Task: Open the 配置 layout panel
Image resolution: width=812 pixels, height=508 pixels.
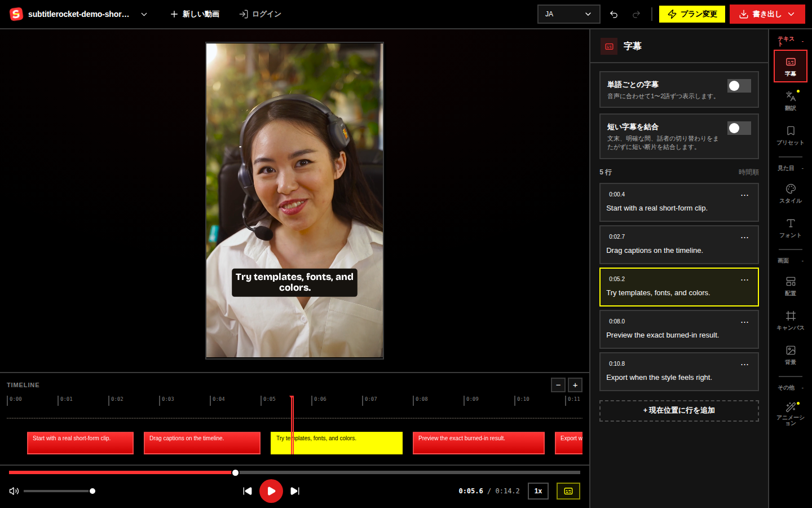Action: coord(791,286)
